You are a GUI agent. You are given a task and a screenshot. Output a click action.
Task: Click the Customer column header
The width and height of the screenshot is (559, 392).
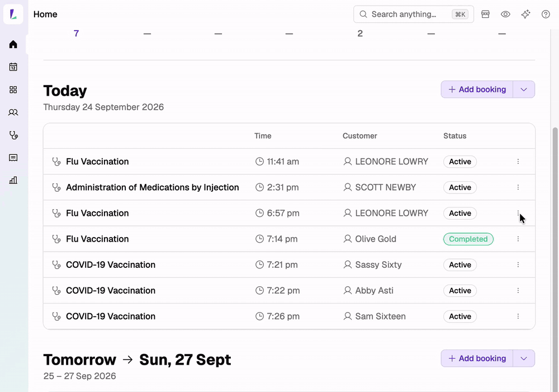(359, 136)
